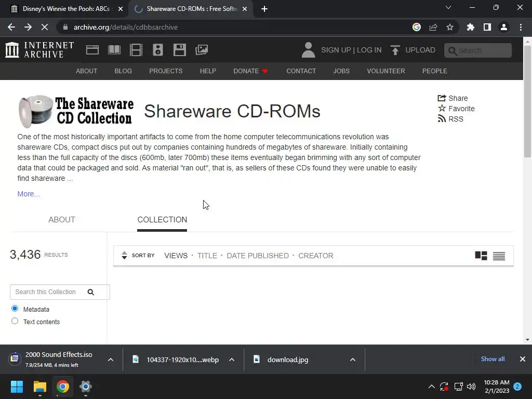The height and width of the screenshot is (399, 532).
Task: Sort results by CREATOR
Action: [316, 256]
